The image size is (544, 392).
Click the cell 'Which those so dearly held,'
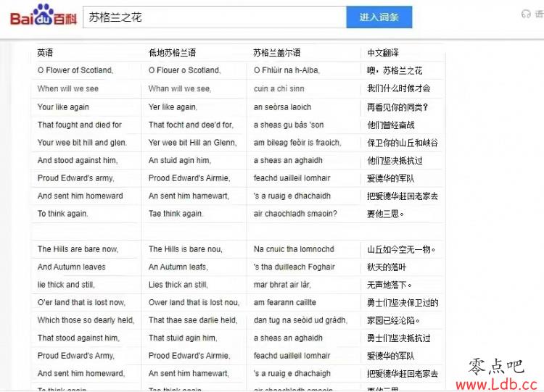[x=86, y=320]
